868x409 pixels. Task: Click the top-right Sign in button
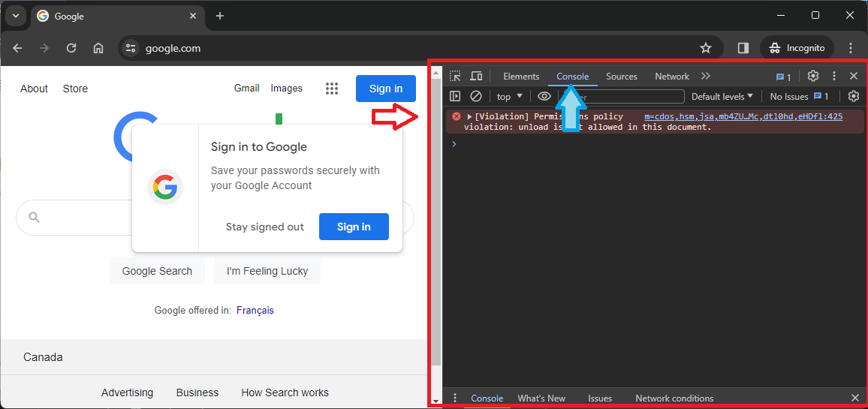[x=386, y=89]
